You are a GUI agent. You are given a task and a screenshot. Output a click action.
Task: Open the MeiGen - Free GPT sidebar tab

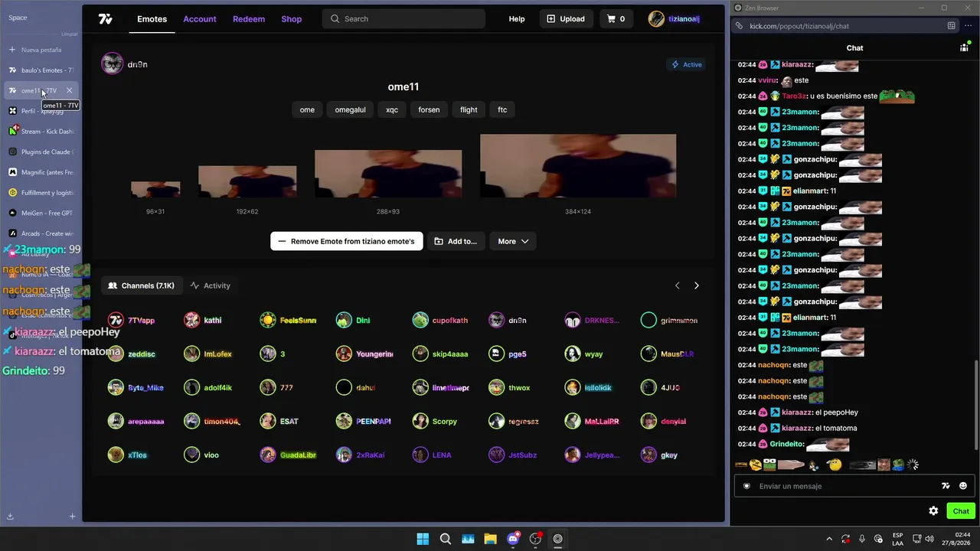(41, 213)
